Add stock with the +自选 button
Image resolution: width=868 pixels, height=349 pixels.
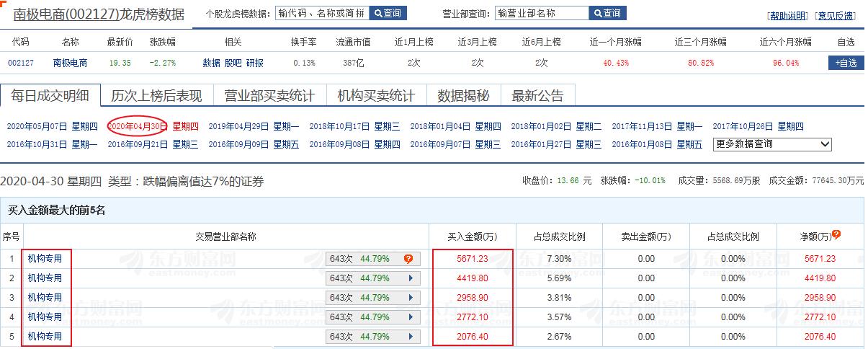click(846, 63)
